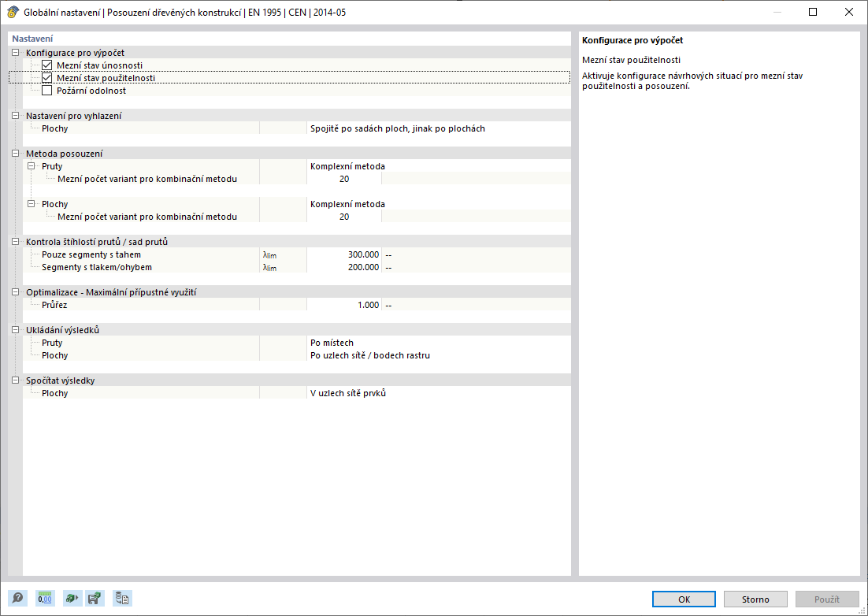Click the λlim symbol for tension segments

pyautogui.click(x=269, y=255)
